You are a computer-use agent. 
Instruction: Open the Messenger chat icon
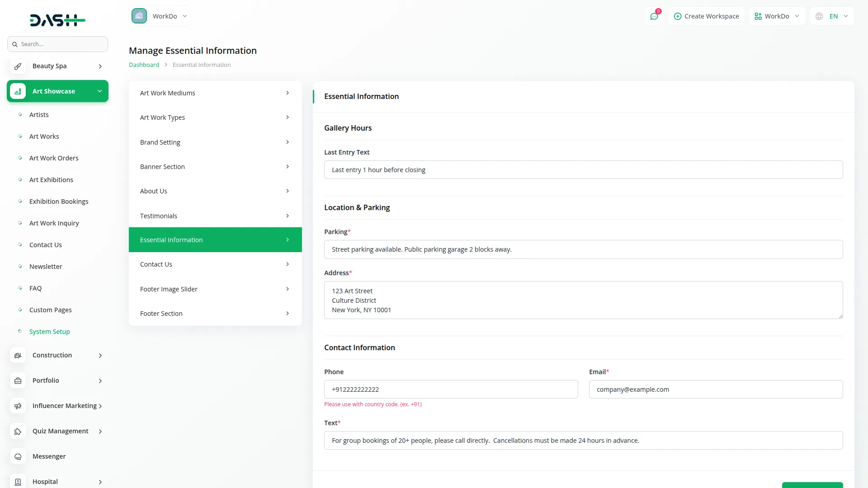point(18,457)
